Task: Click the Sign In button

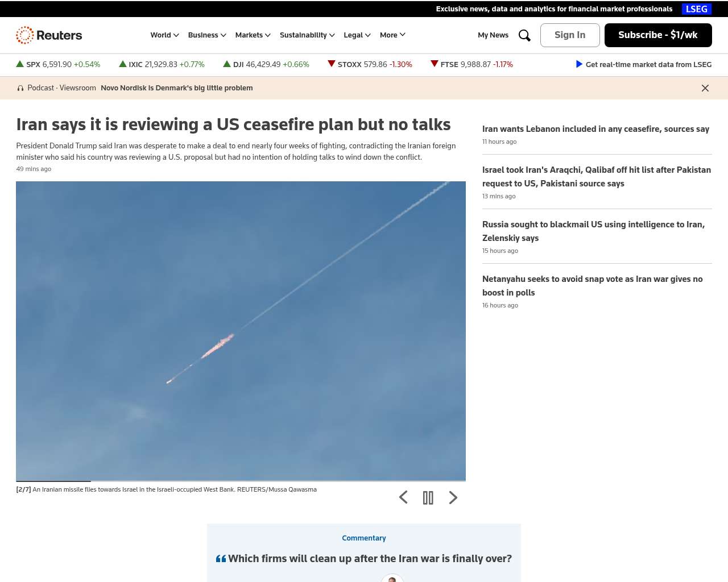Action: pyautogui.click(x=570, y=35)
